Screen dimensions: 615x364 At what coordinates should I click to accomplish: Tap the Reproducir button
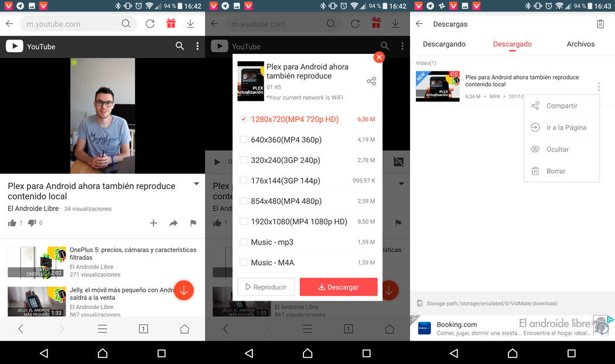(x=266, y=287)
